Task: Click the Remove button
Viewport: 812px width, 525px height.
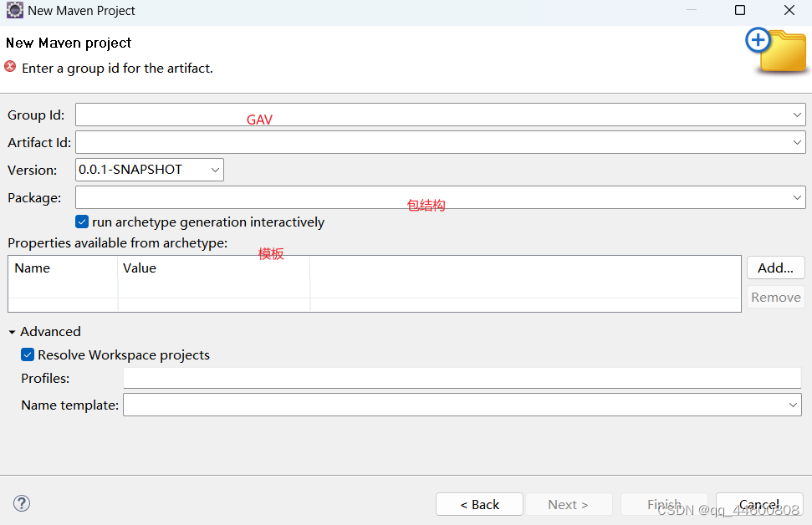Action: tap(775, 297)
